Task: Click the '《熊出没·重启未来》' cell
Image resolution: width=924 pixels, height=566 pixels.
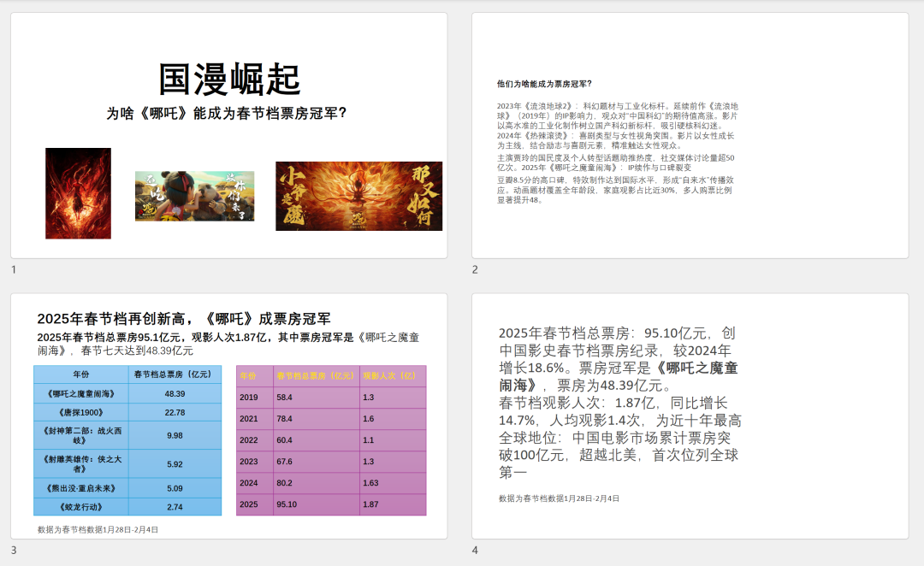Action: pyautogui.click(x=81, y=488)
